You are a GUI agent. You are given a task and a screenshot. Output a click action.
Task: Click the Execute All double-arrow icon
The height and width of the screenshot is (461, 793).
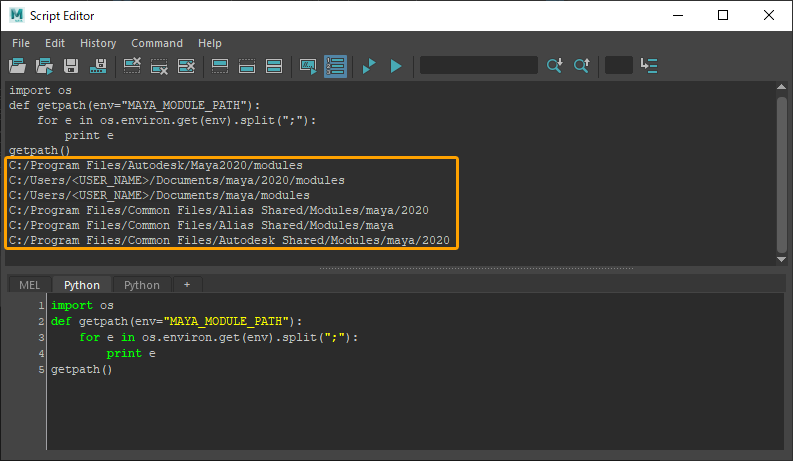pyautogui.click(x=369, y=66)
